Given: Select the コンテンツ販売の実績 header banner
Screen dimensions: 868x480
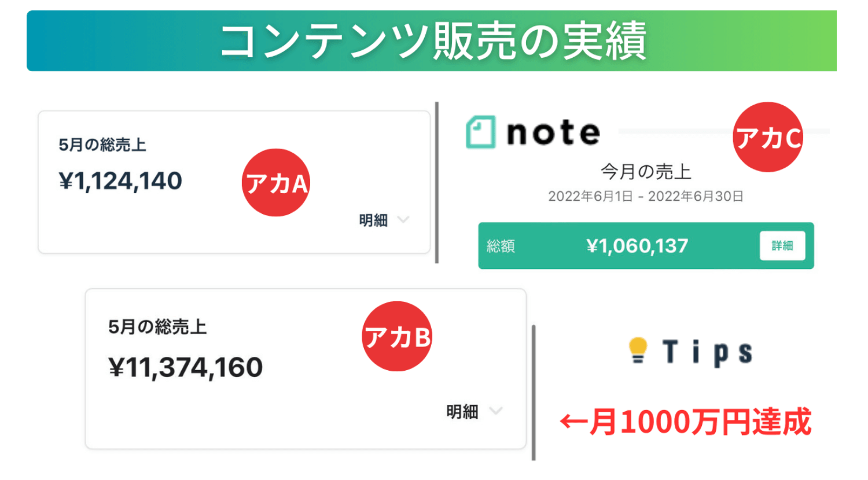Looking at the screenshot, I should 432,40.
